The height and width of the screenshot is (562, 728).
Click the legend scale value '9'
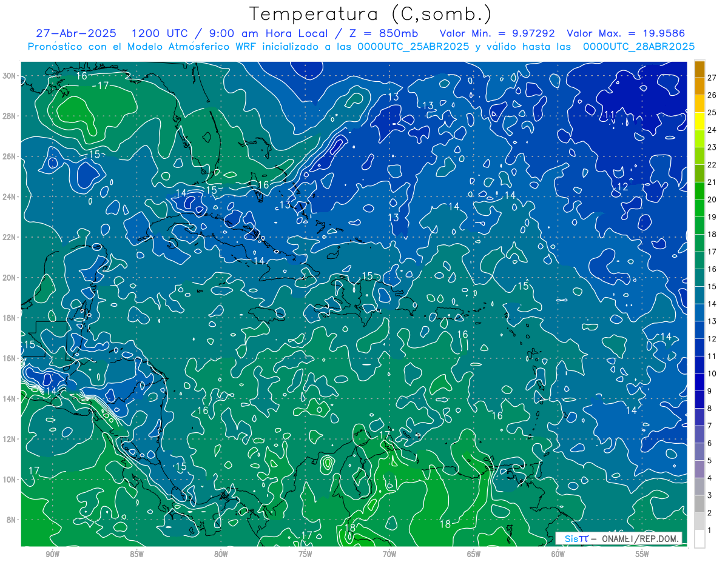pos(710,391)
